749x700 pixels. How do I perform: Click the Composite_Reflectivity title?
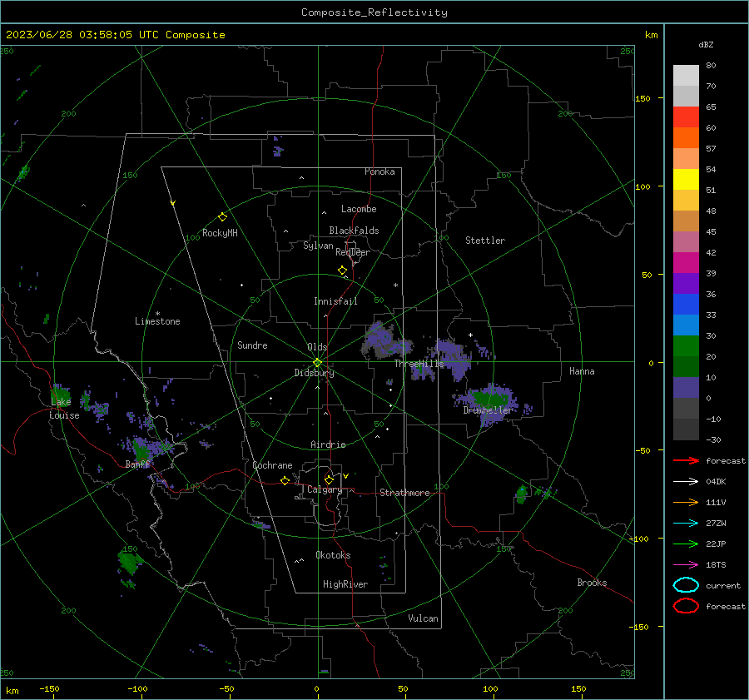tap(374, 12)
